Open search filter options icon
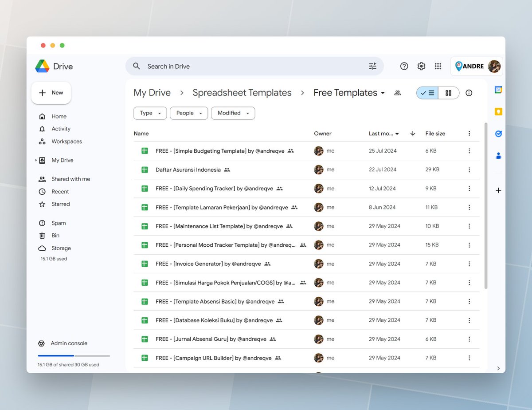This screenshot has height=410, width=532. pyautogui.click(x=373, y=66)
